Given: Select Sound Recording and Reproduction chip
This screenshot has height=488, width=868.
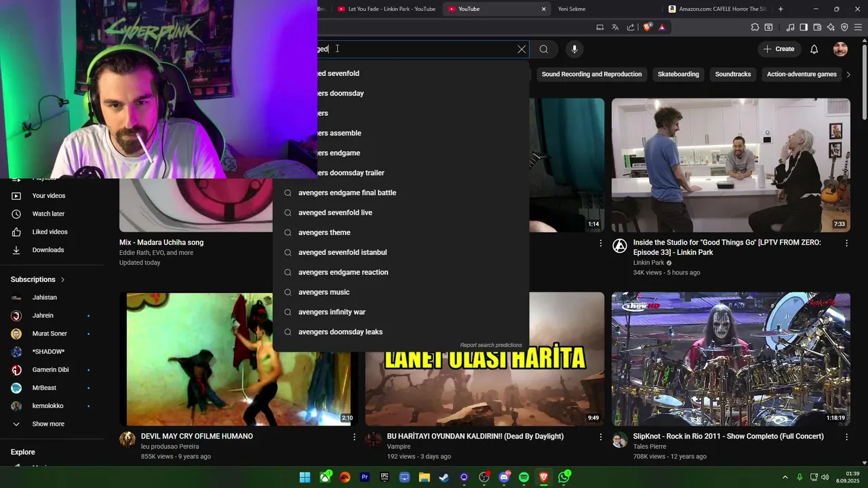Looking at the screenshot, I should [591, 74].
